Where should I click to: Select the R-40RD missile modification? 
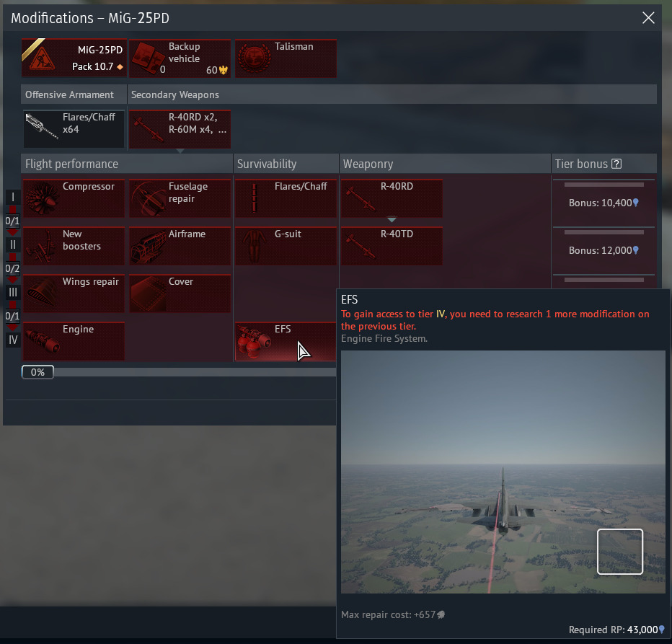pos(392,198)
